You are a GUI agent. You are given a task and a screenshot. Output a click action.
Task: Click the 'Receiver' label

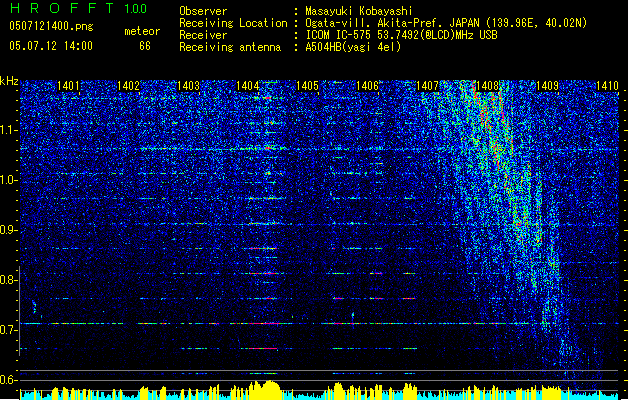[x=203, y=35]
